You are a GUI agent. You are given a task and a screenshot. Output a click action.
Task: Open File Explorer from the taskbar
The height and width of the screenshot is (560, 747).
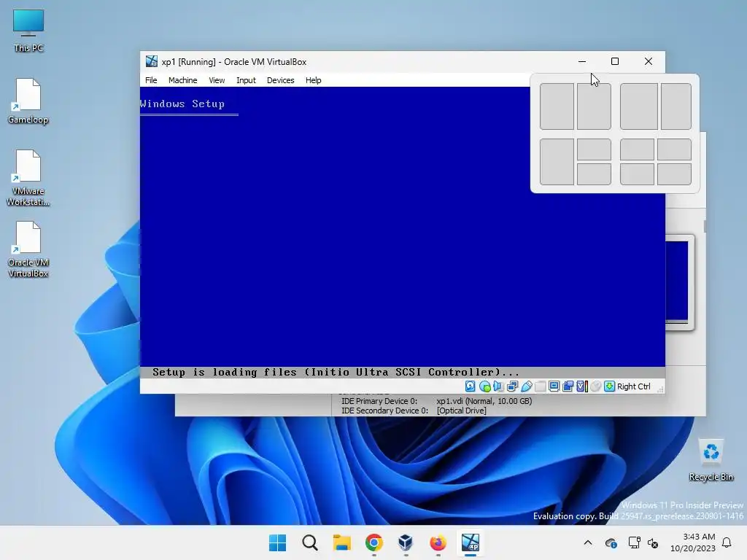[x=341, y=542]
